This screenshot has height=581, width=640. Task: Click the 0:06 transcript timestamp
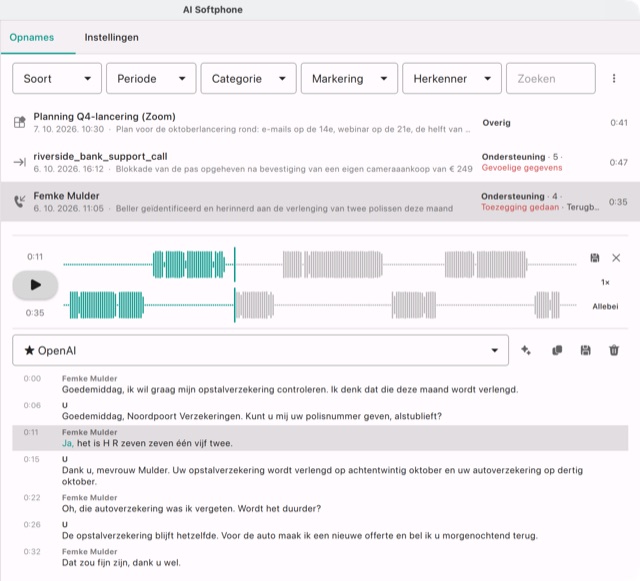point(32,405)
